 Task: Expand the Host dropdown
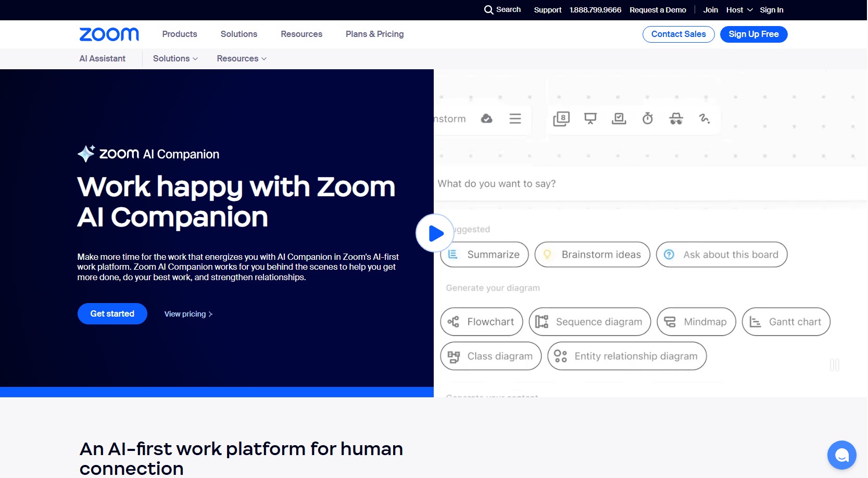coord(739,10)
